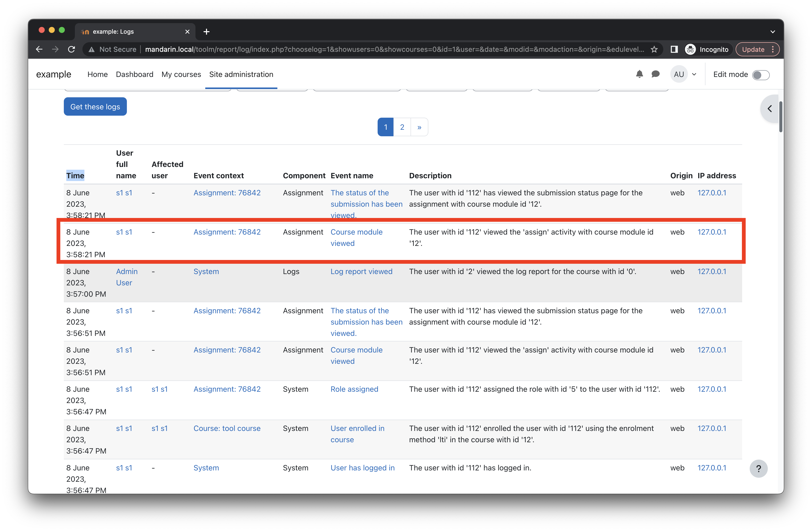Screen dimensions: 812x531
Task: Open System context in Logs row
Action: click(206, 272)
